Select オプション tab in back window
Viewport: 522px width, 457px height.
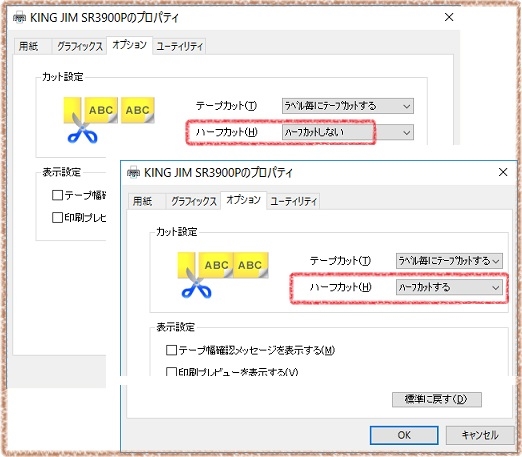tap(129, 45)
